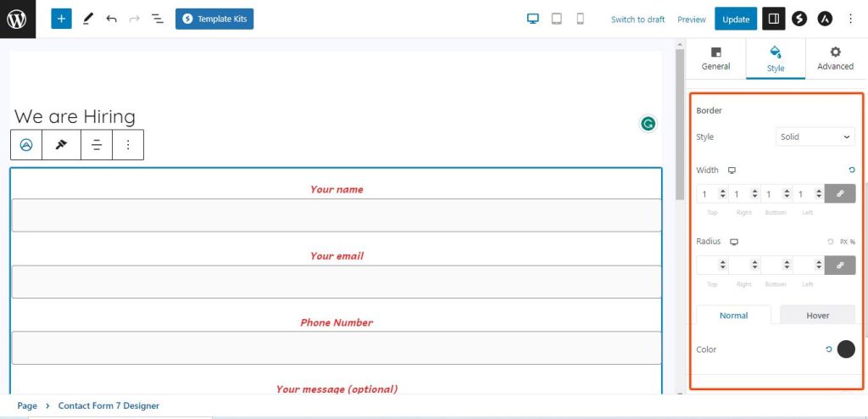
Task: Click the Undo arrow icon
Action: point(111,19)
